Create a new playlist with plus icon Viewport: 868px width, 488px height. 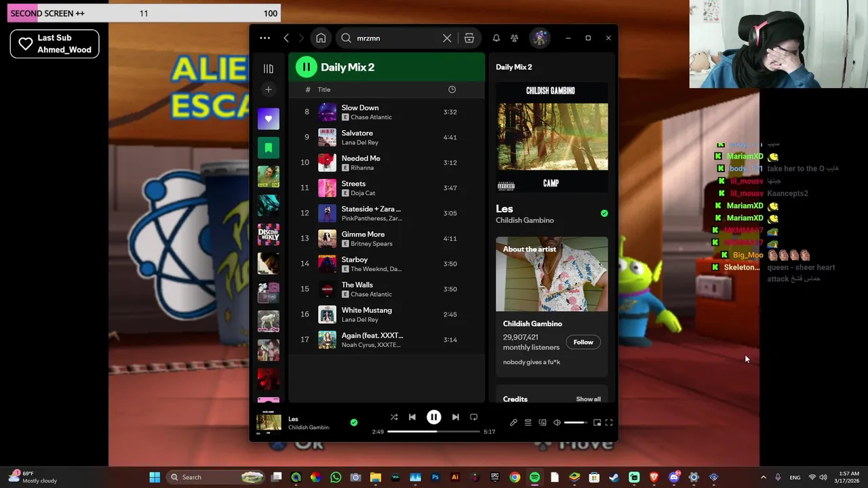coord(269,89)
